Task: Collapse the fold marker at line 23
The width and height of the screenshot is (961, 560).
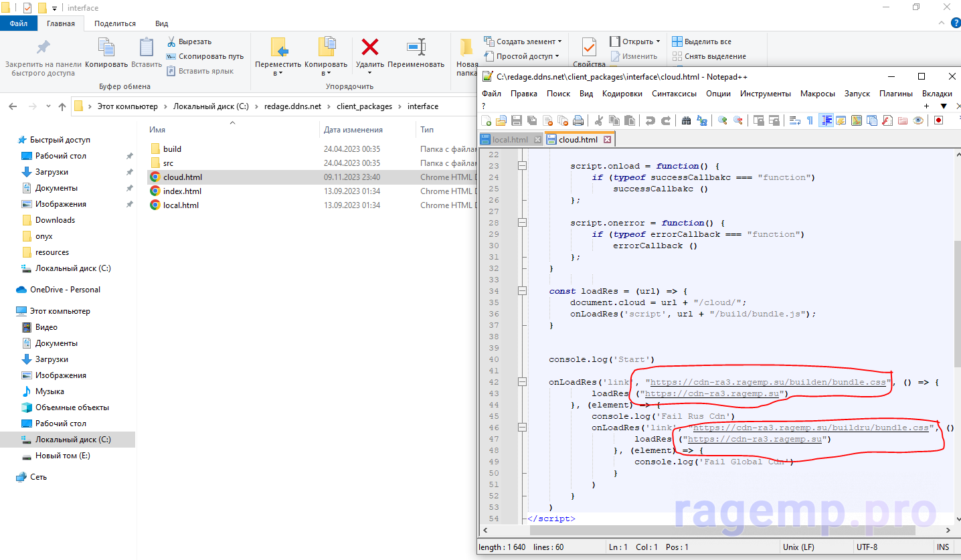Action: click(x=522, y=165)
